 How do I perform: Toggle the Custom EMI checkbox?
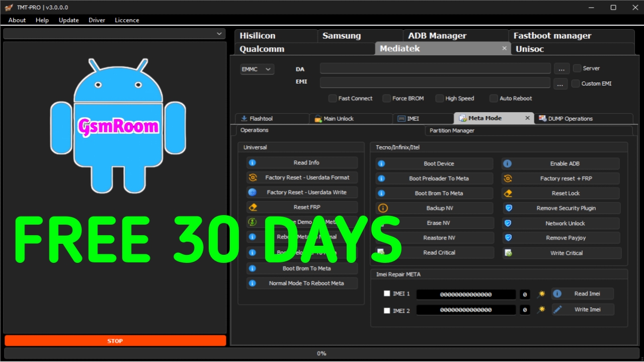(x=576, y=84)
